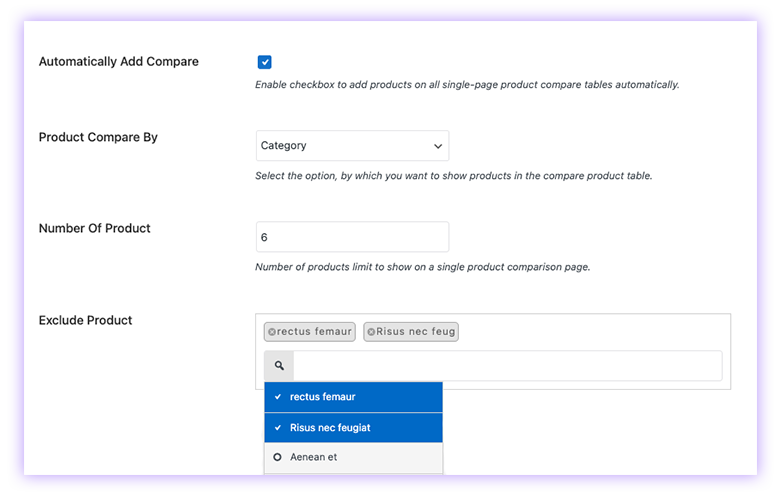Click the magnifier search icon in Exclude Product

tap(279, 366)
